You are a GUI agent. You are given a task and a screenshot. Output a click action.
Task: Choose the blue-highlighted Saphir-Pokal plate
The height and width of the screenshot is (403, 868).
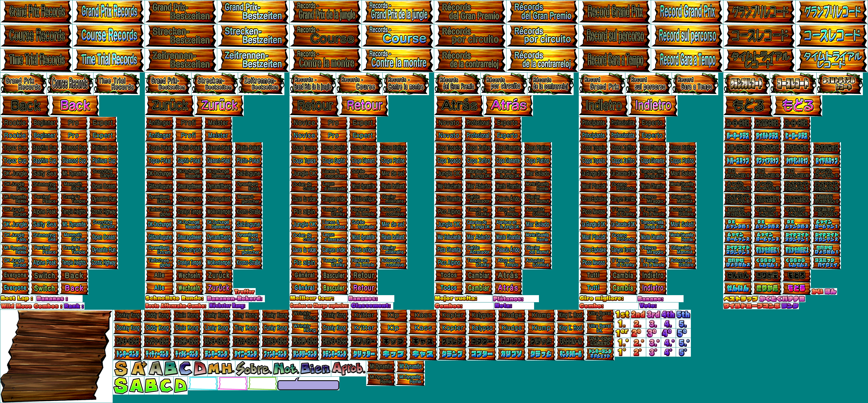pos(189,161)
